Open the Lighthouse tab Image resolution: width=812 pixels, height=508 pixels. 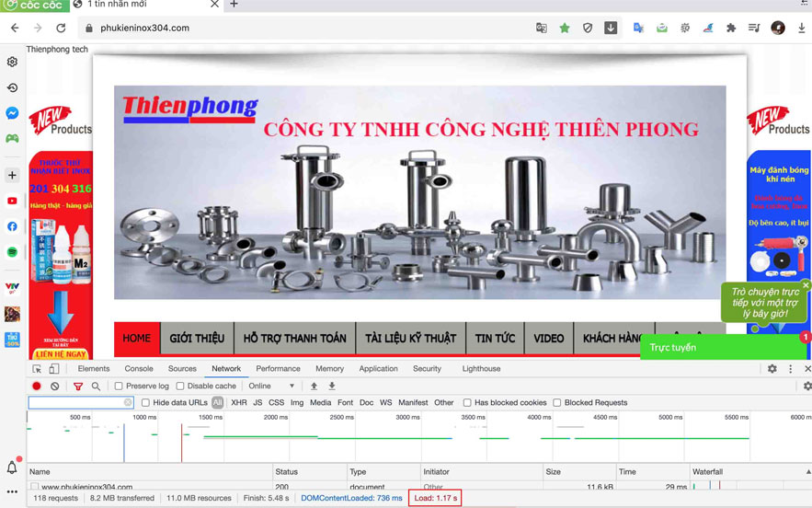click(x=482, y=368)
